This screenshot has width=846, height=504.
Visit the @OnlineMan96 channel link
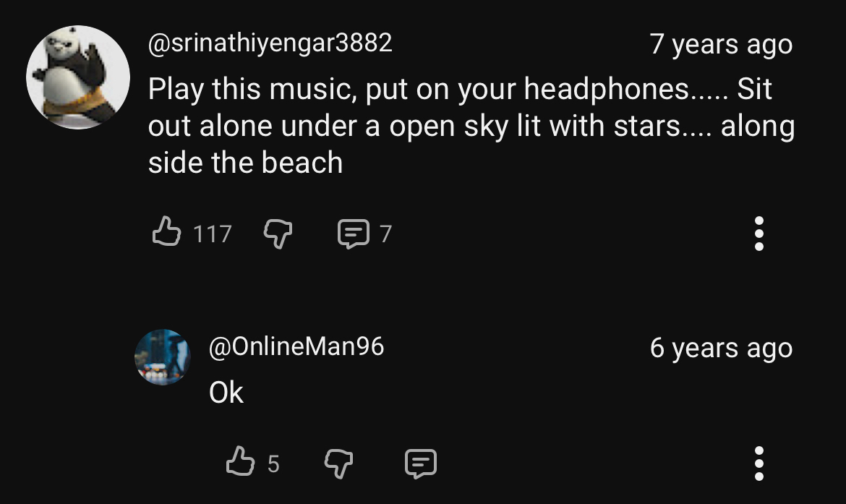(x=296, y=347)
